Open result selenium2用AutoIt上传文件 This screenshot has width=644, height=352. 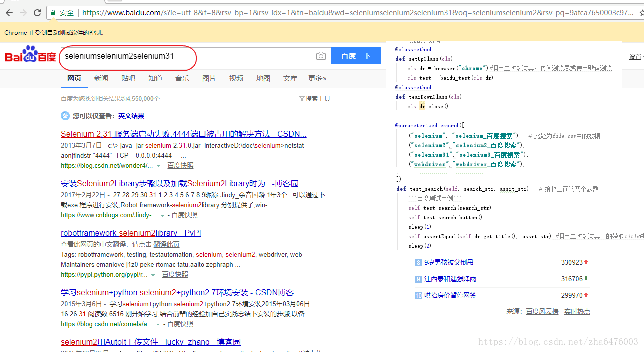151,342
